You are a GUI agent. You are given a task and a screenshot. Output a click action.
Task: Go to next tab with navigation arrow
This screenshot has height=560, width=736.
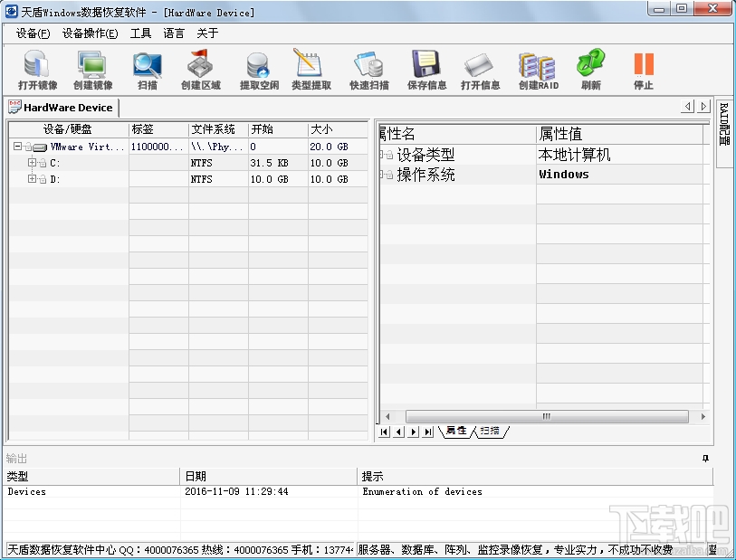tap(413, 432)
